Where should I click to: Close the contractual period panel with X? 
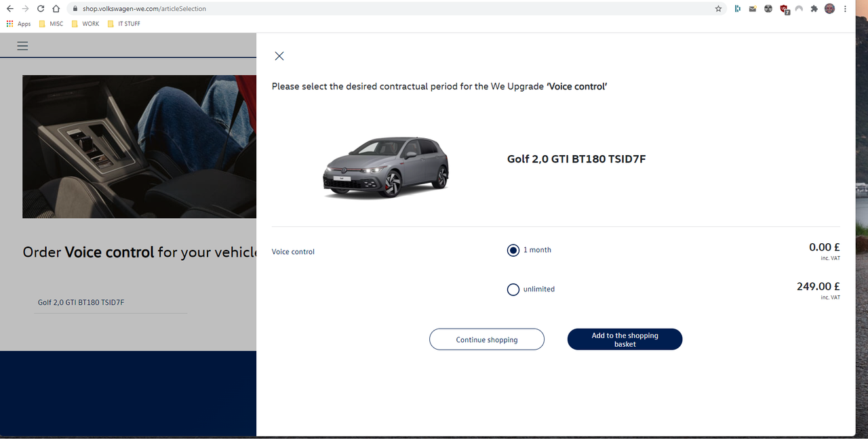click(279, 56)
